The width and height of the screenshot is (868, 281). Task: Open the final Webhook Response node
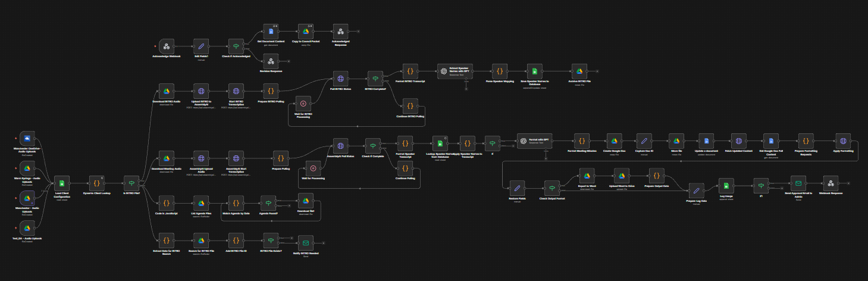[x=831, y=183]
